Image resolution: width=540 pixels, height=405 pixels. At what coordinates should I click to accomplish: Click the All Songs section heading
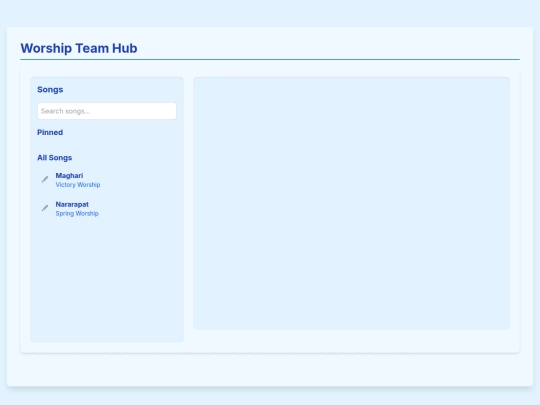(x=54, y=158)
